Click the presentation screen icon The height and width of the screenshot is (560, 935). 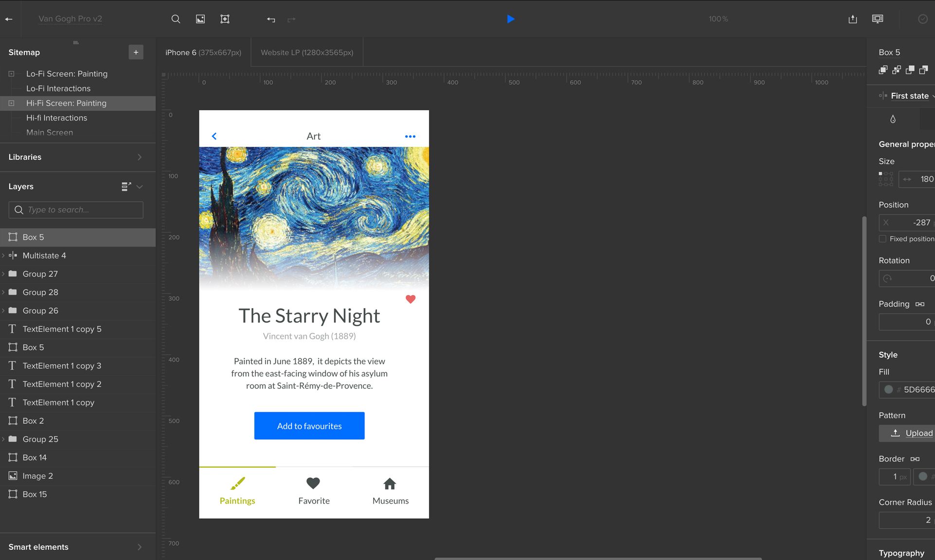pyautogui.click(x=878, y=19)
